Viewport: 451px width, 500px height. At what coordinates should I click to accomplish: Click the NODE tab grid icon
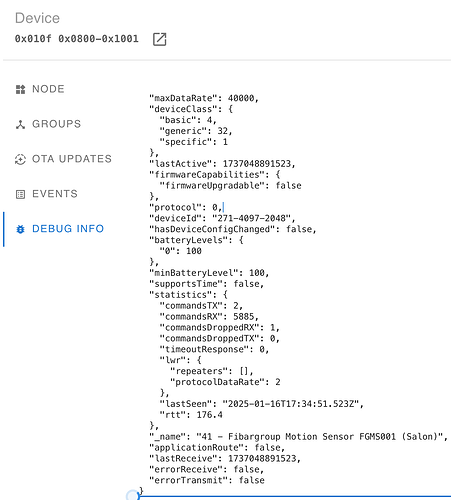tap(20, 89)
